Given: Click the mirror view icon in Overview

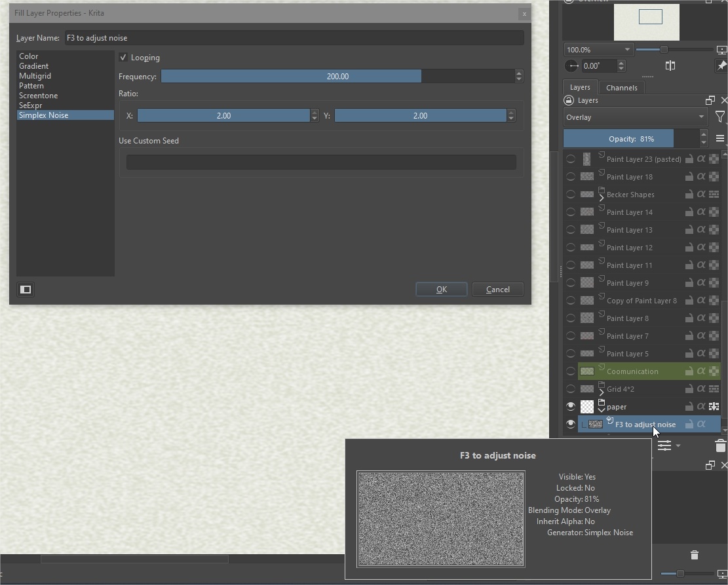Looking at the screenshot, I should [x=670, y=66].
